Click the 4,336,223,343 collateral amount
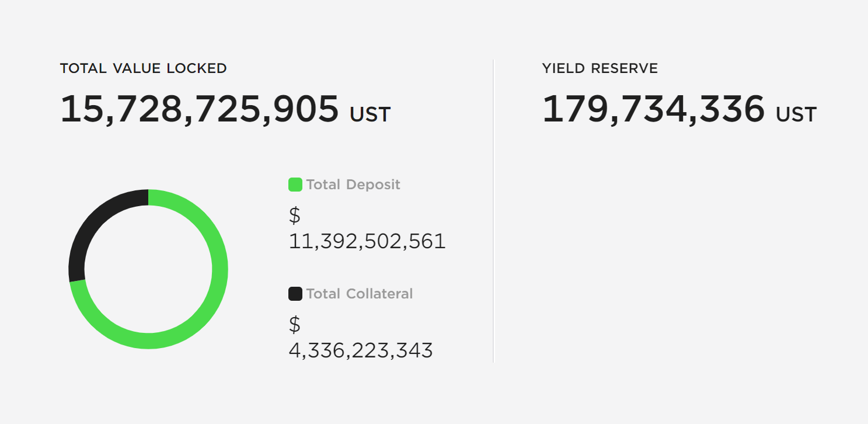The width and height of the screenshot is (868, 424). [x=361, y=350]
